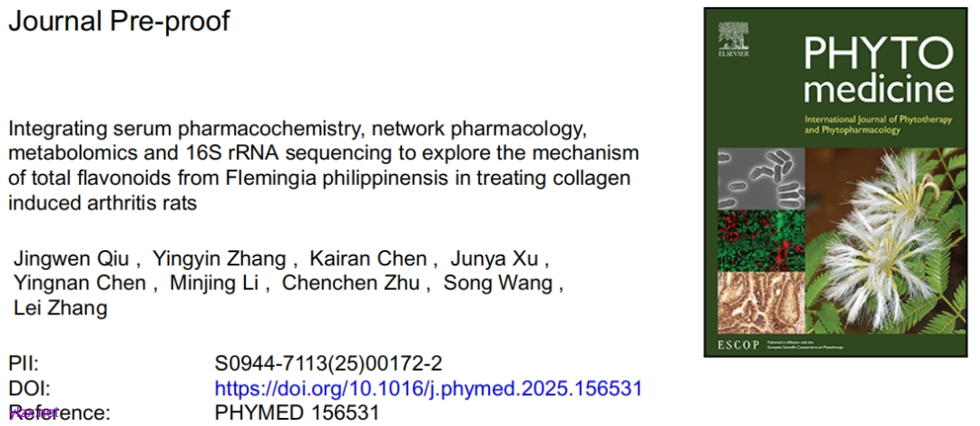The height and width of the screenshot is (426, 980).
Task: Click author name Kairan Chen
Action: pos(367,259)
